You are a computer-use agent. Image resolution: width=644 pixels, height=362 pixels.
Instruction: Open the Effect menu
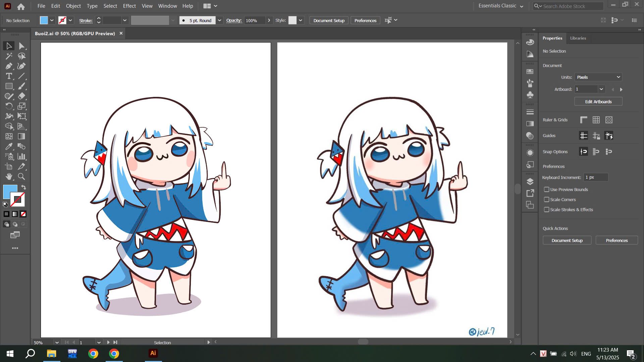tap(129, 6)
